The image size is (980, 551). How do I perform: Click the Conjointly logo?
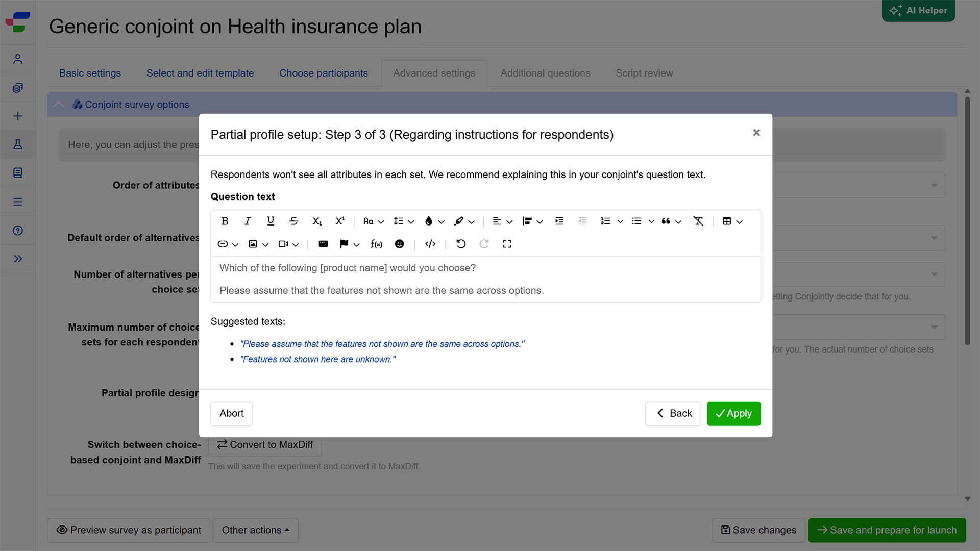[18, 22]
